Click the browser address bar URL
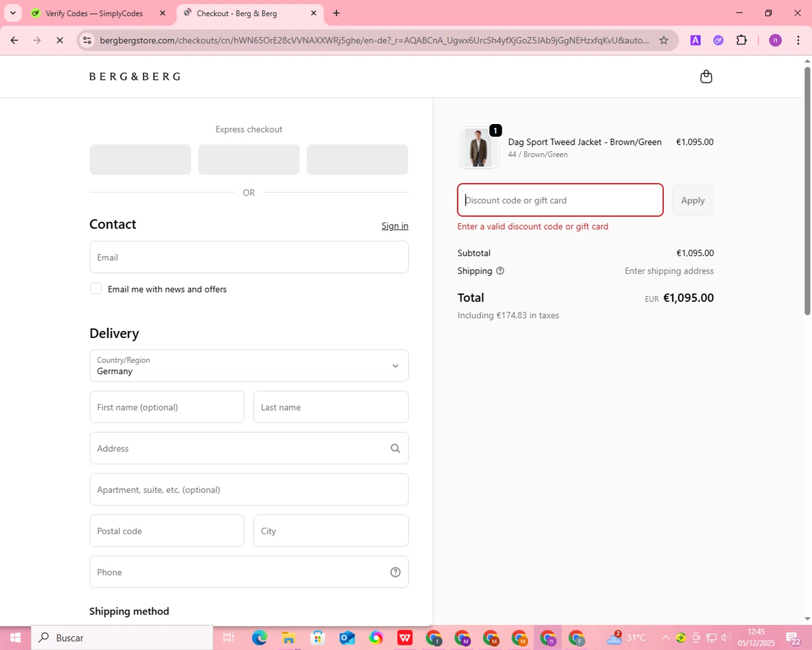This screenshot has height=650, width=812. coord(375,40)
